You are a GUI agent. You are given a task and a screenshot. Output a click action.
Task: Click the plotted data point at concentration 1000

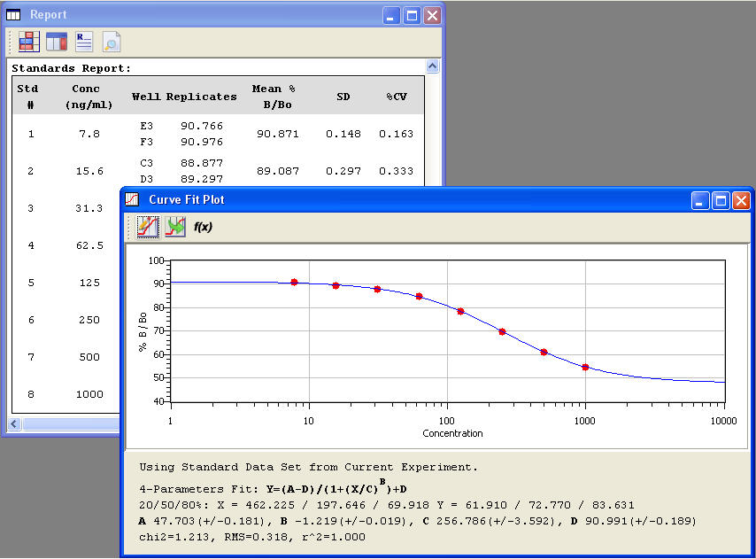[x=585, y=368]
